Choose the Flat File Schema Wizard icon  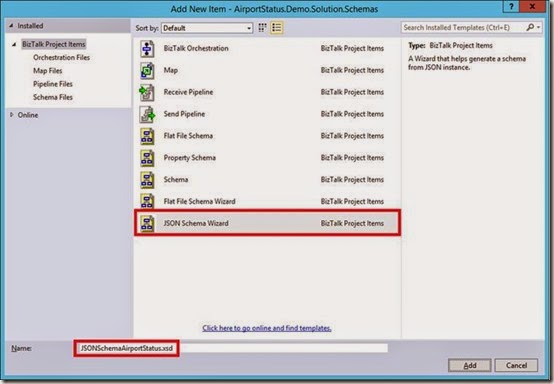pos(147,202)
